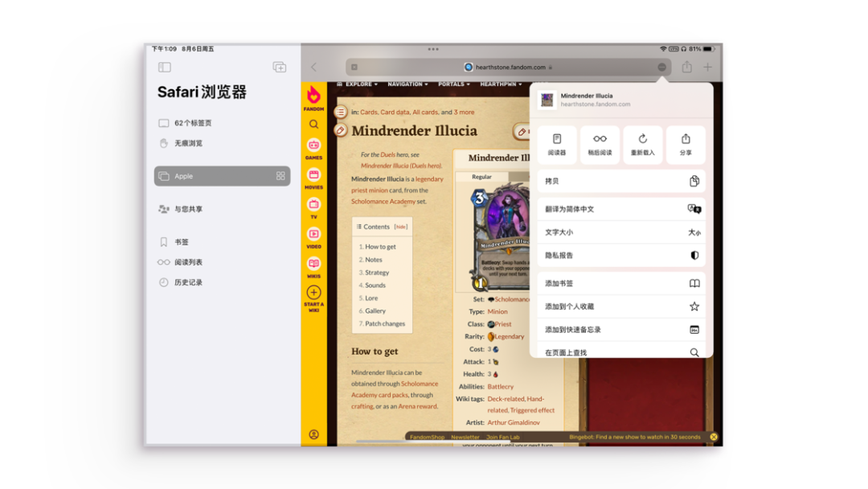Image resolution: width=868 pixels, height=489 pixels.
Task: Click the Mindrender Illucia card image
Action: tap(501, 238)
